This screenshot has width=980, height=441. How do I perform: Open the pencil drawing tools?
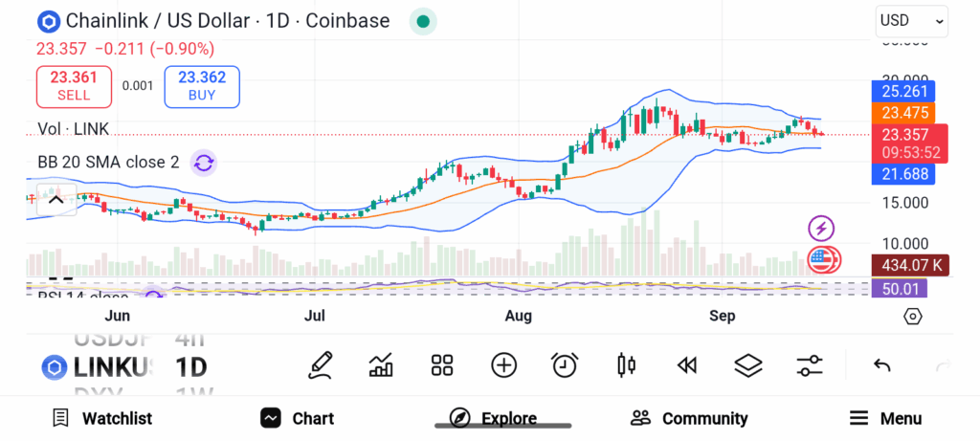[x=321, y=365]
